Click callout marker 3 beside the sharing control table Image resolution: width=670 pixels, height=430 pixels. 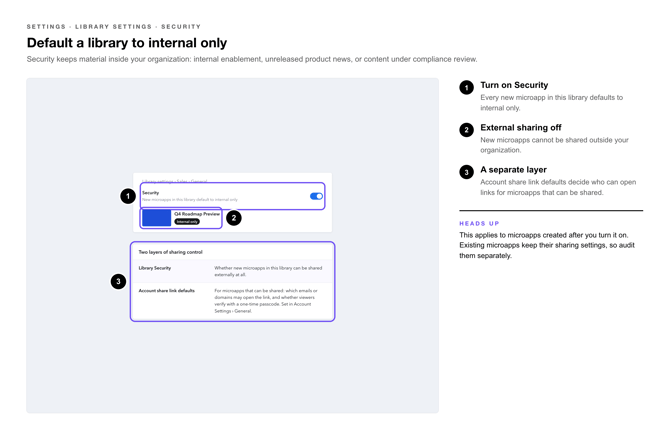[118, 281]
